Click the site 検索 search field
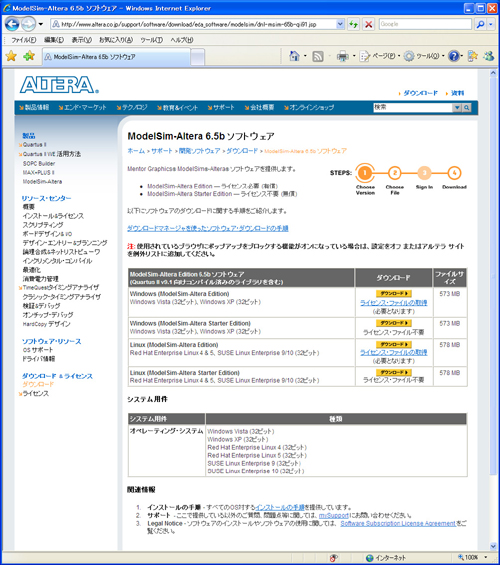This screenshot has height=565, width=500. tap(413, 107)
